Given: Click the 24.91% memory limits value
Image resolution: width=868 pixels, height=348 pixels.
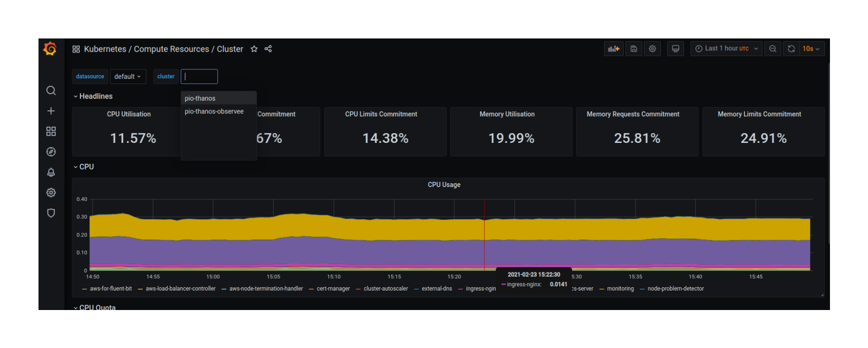Looking at the screenshot, I should [763, 138].
